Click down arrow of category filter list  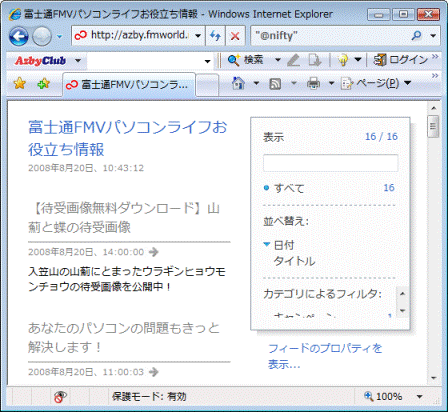coord(402,311)
